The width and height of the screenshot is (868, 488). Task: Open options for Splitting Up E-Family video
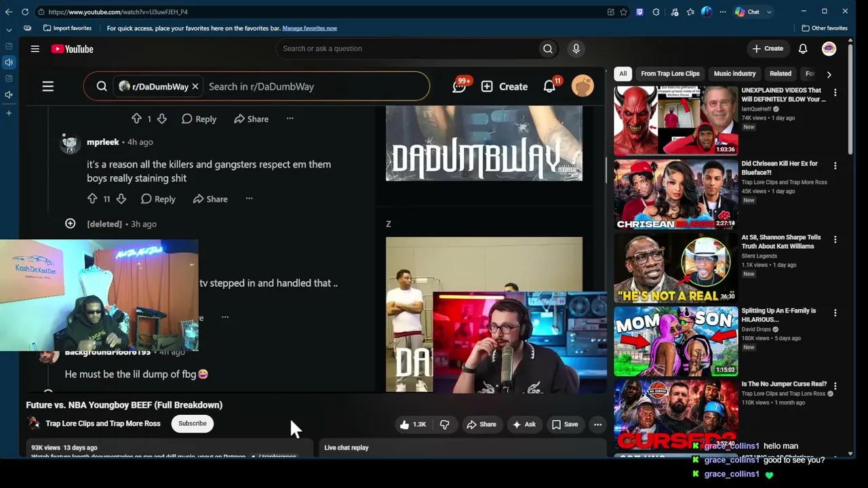(835, 312)
